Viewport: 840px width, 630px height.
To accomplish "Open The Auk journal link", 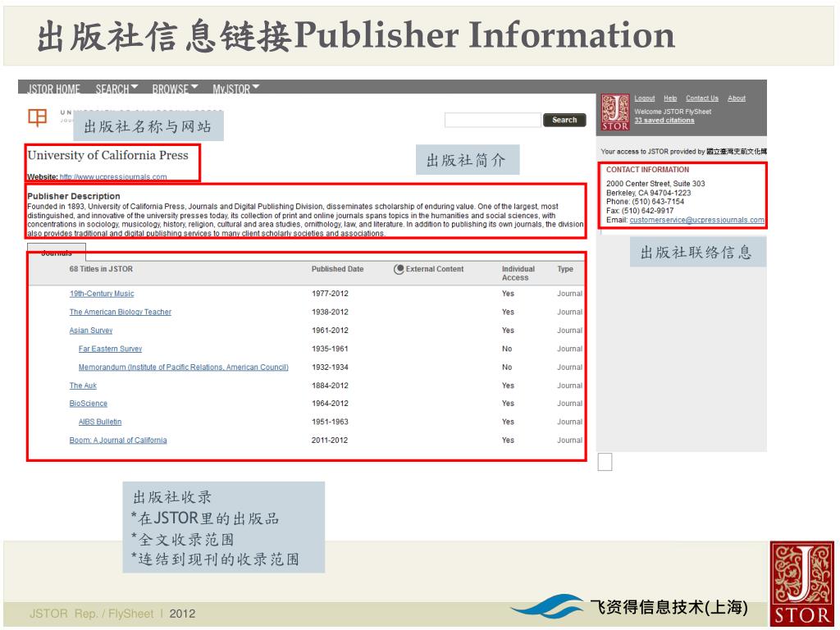I will pyautogui.click(x=83, y=386).
